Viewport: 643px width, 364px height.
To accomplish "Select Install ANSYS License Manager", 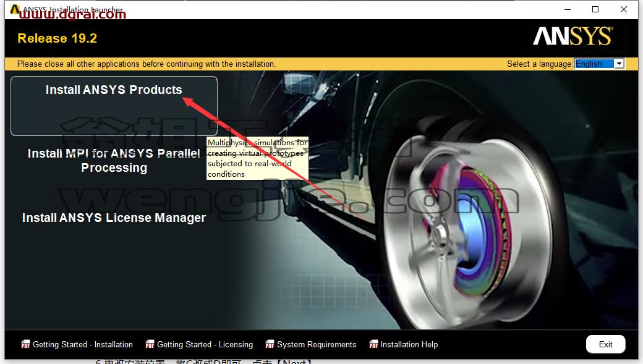I will 114,218.
